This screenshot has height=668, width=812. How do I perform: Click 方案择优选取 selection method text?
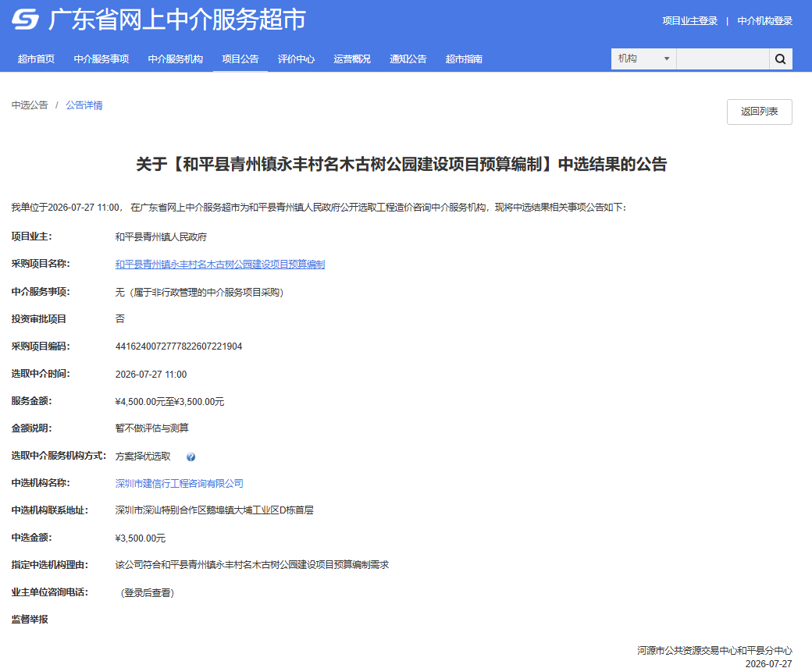coord(143,457)
